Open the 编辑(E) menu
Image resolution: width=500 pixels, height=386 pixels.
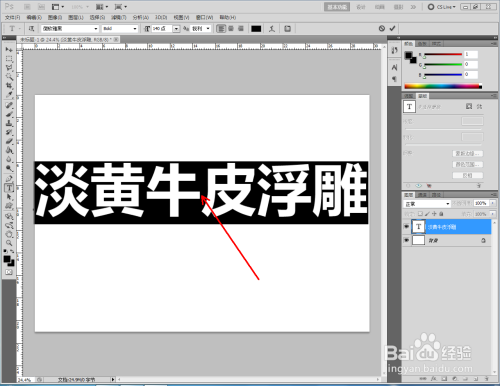[34, 17]
